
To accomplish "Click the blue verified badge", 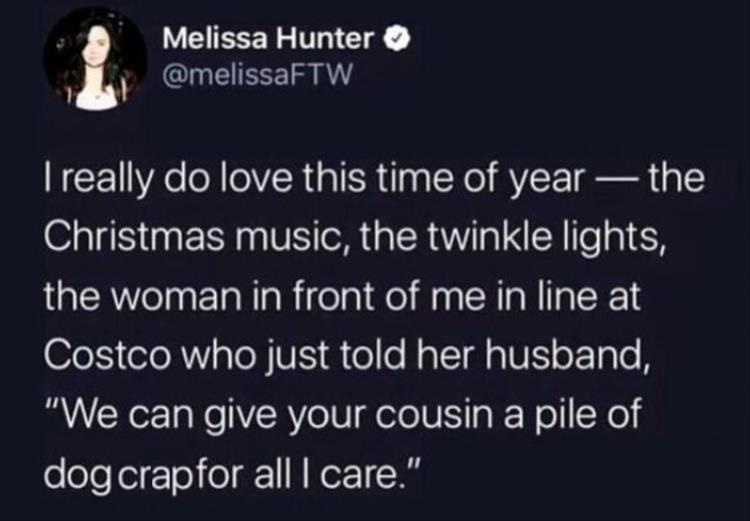I will click(395, 42).
